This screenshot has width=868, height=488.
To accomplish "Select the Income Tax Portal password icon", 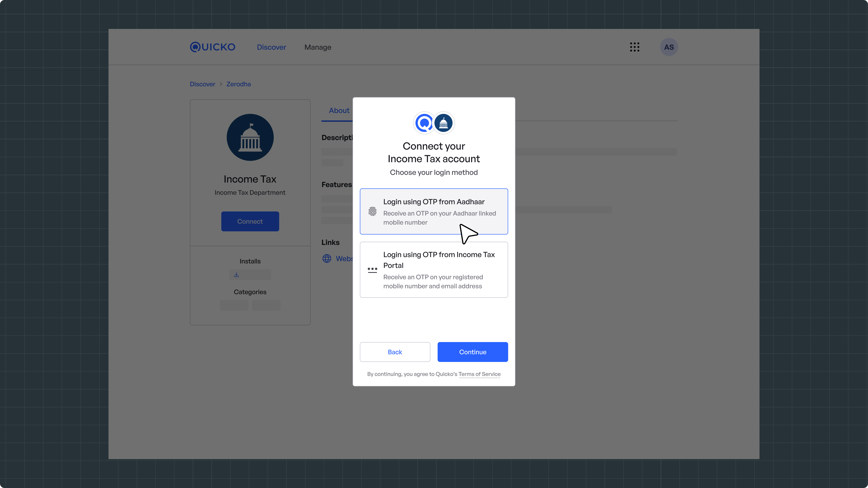I will pyautogui.click(x=372, y=270).
